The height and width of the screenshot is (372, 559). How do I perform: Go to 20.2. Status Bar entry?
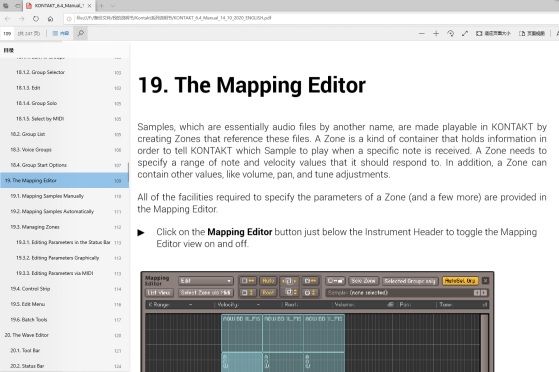point(64,366)
